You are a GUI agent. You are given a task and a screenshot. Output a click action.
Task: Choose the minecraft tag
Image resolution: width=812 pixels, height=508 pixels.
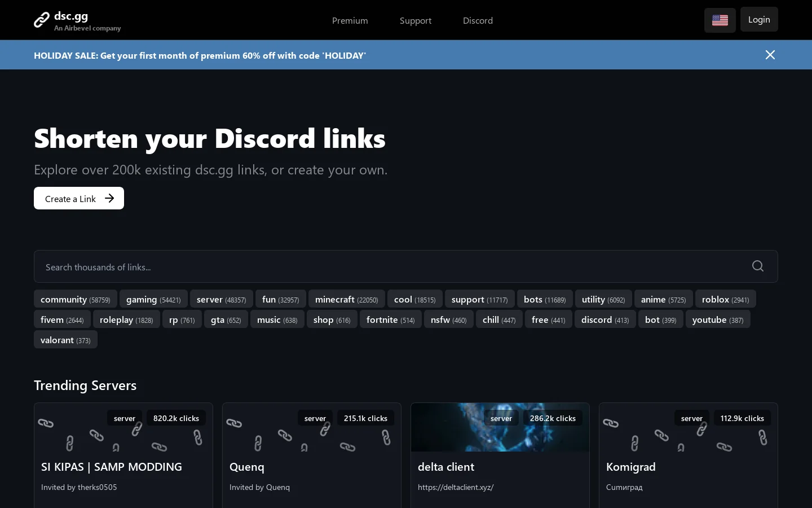347,299
